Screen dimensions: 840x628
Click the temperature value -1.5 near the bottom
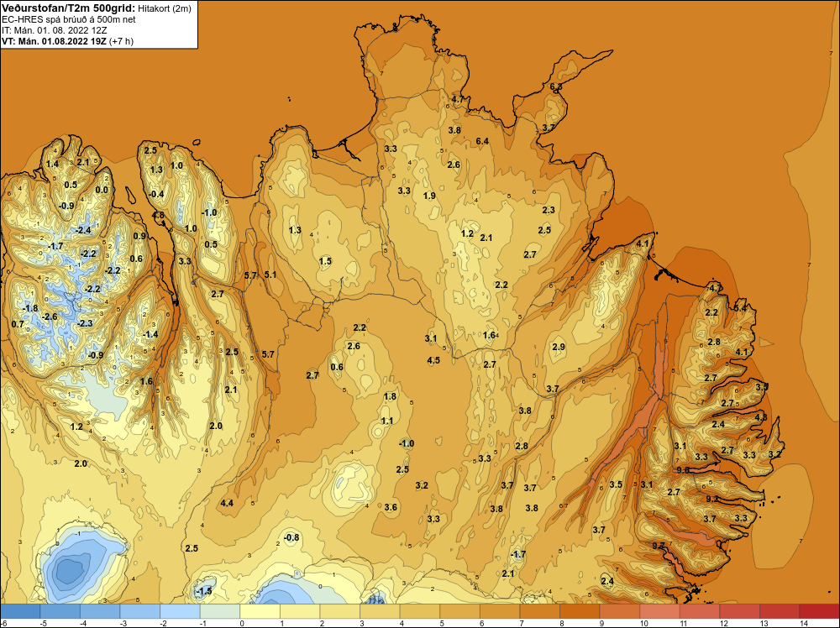pos(203,591)
